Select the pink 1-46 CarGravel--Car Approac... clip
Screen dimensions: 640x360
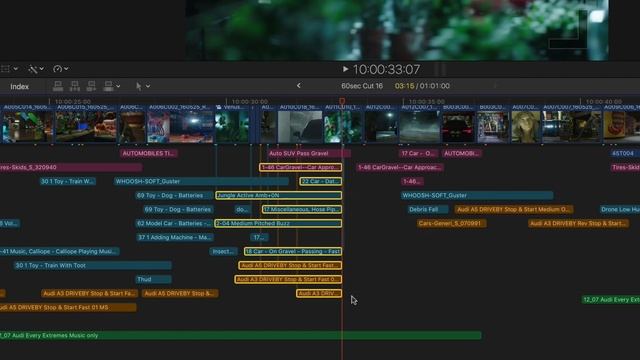click(x=399, y=167)
